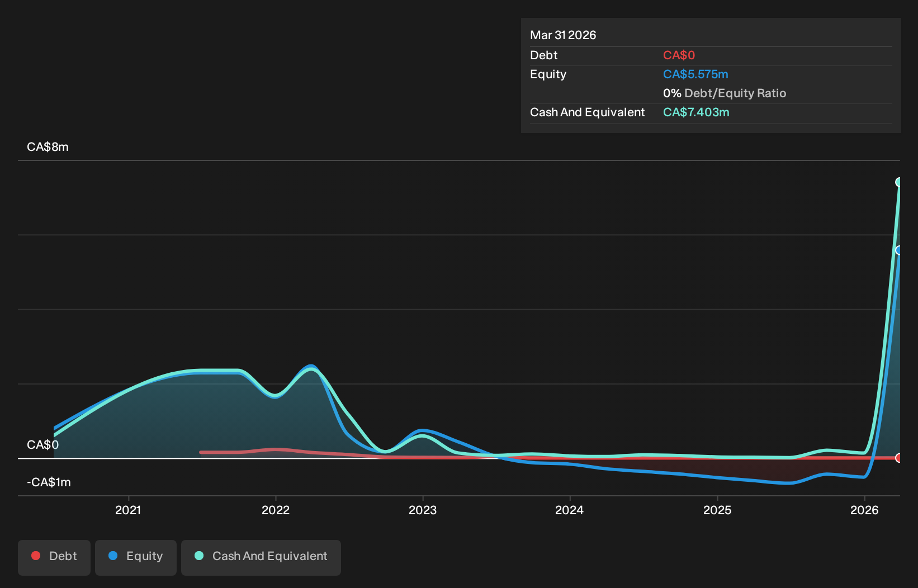Click the 2023 x-axis label

coord(423,510)
